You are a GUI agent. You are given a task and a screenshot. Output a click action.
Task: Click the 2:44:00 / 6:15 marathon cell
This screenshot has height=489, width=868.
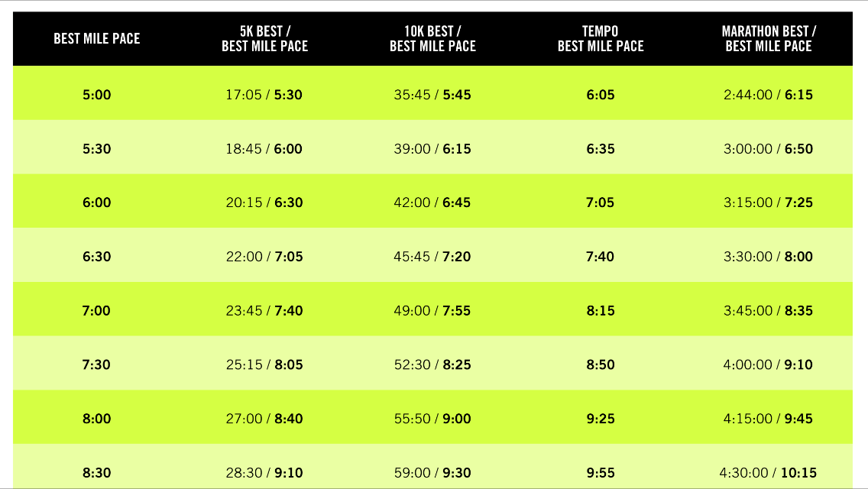[769, 96]
